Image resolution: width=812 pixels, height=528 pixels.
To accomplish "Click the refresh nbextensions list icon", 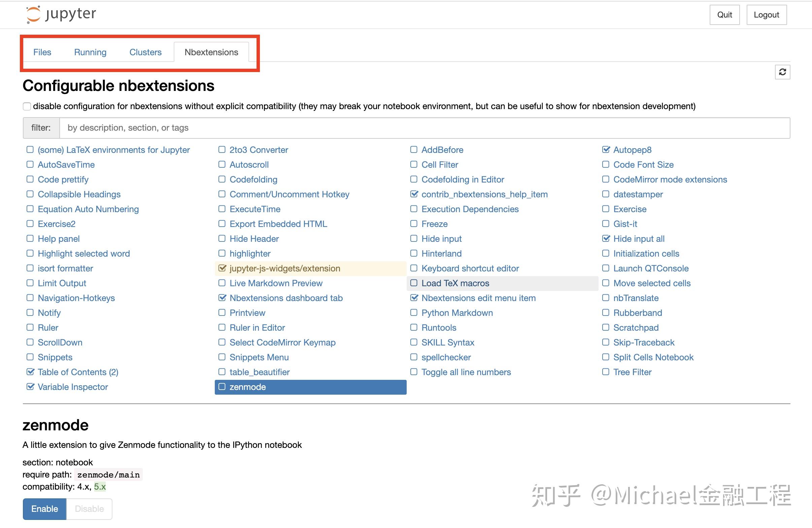I will (x=782, y=72).
